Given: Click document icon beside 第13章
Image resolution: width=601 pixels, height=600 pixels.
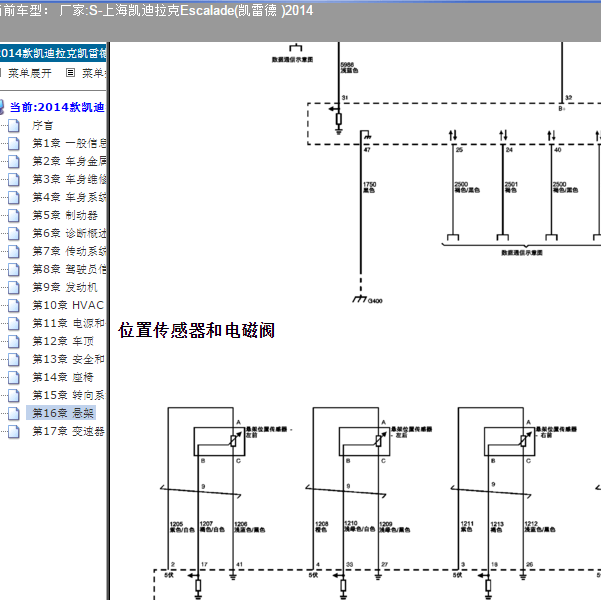Looking at the screenshot, I should pos(14,360).
